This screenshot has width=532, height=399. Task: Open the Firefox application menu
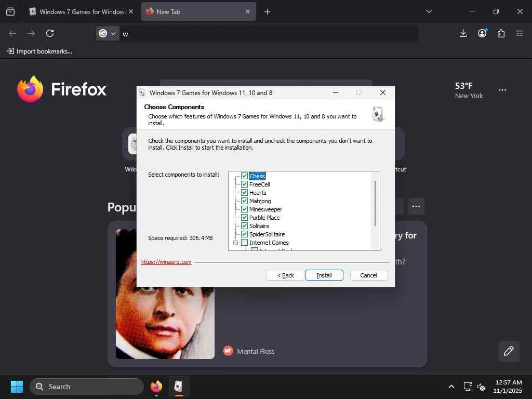tap(520, 33)
